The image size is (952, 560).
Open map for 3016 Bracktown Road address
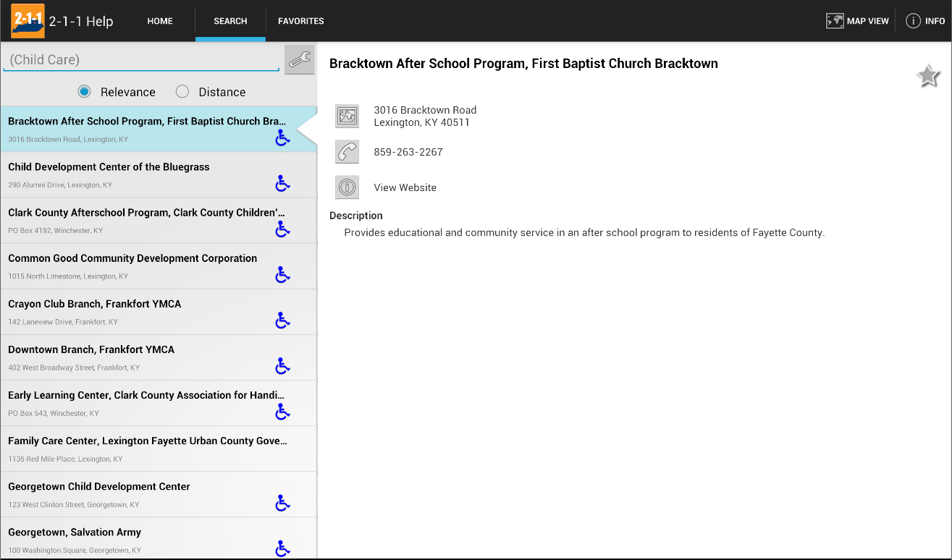347,116
